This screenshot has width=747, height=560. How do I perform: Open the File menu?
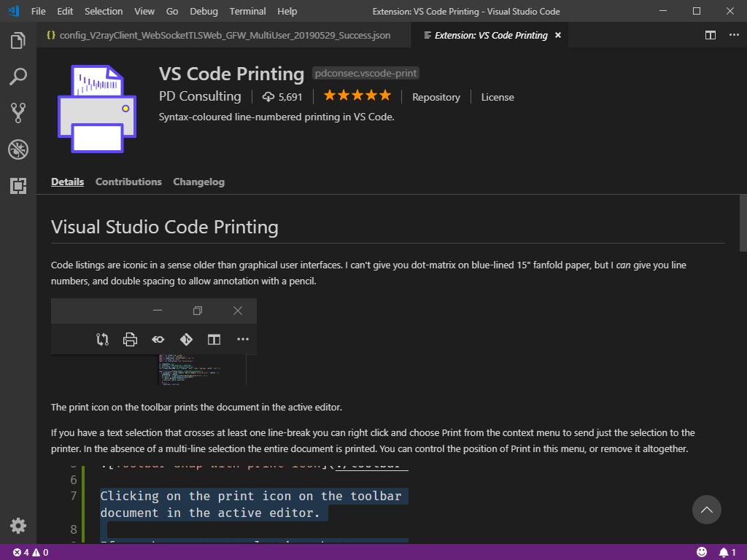click(x=38, y=11)
